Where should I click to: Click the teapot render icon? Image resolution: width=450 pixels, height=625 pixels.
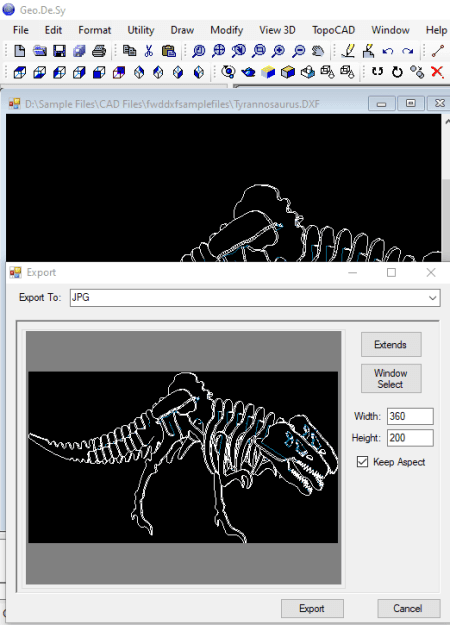click(248, 72)
